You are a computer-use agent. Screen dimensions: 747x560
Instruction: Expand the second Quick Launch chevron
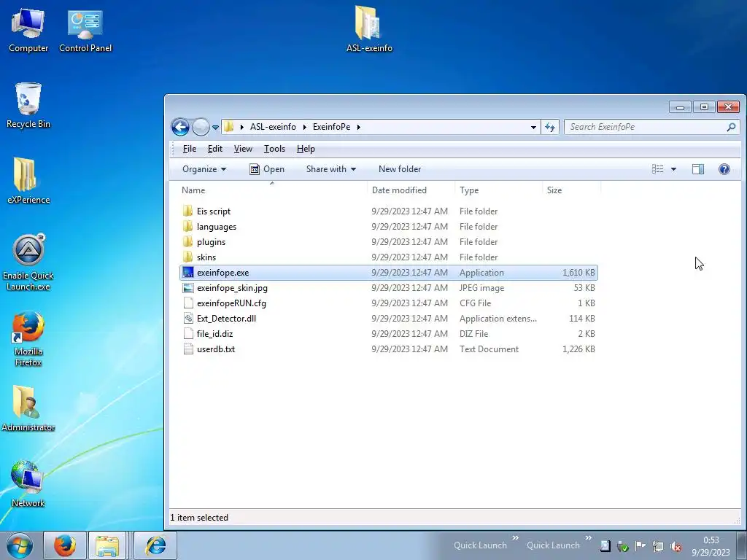pos(589,537)
